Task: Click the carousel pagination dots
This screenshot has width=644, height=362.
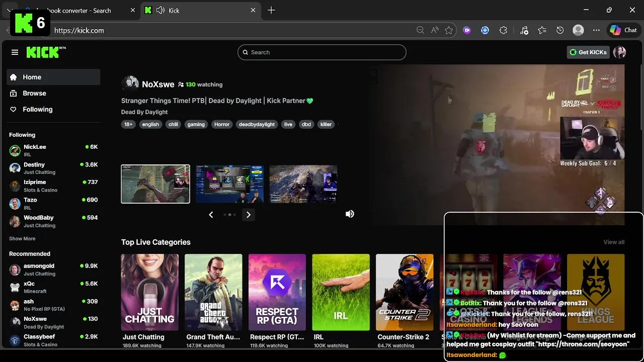Action: pyautogui.click(x=229, y=215)
